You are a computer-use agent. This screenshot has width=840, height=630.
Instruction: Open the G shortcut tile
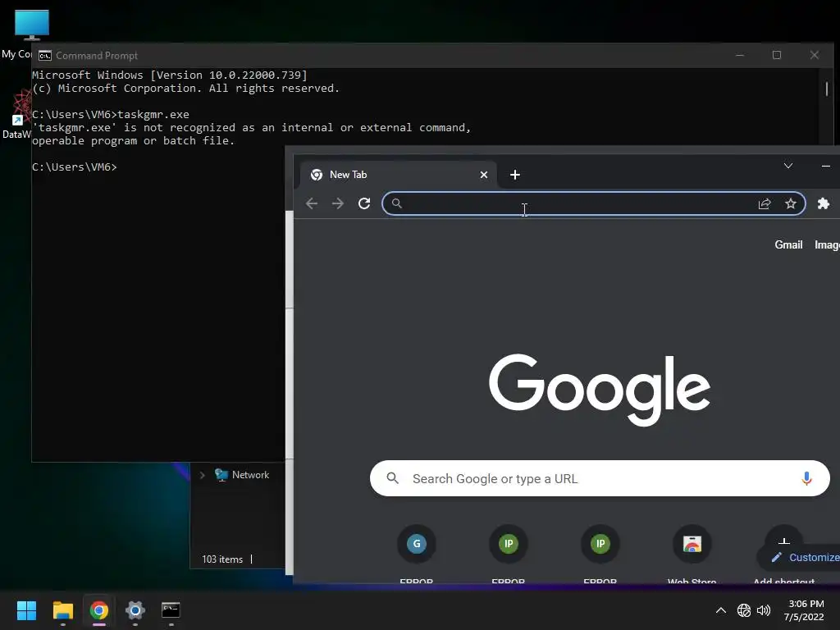click(x=416, y=544)
